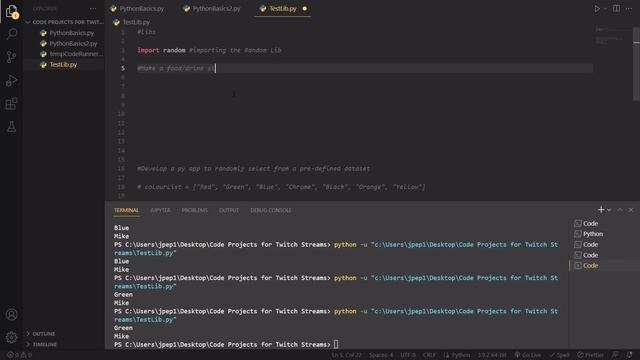Switch to the Debug Console tab

point(271,210)
